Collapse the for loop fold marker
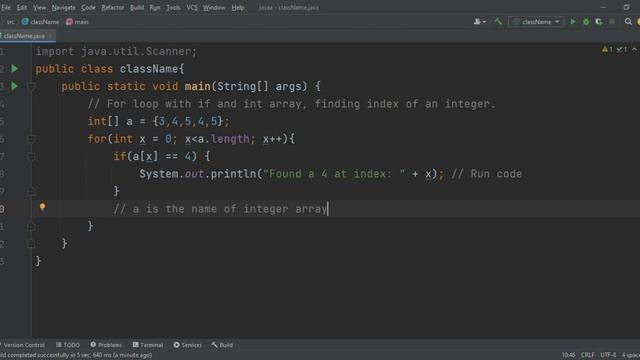The height and width of the screenshot is (360, 640). coord(31,139)
